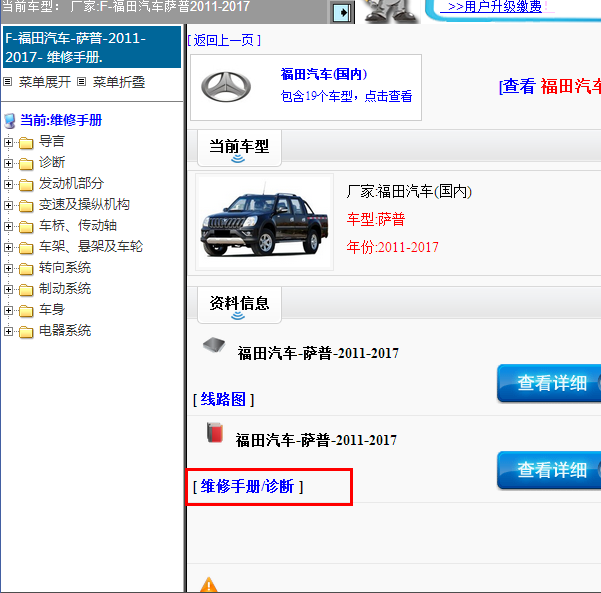Image resolution: width=601 pixels, height=593 pixels.
Task: Click the 导言 folder icon
Action: tap(26, 143)
